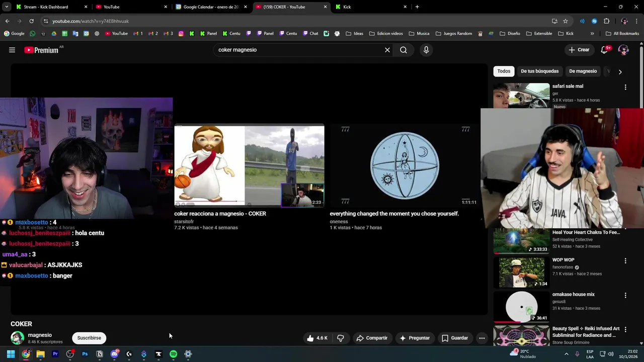Image resolution: width=644 pixels, height=362 pixels.
Task: Open YouTube notifications bell
Action: tap(605, 50)
